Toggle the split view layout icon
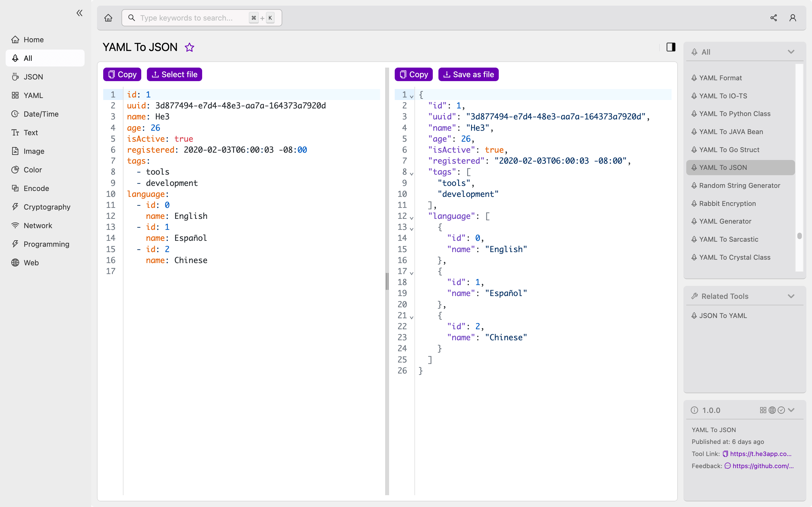Screen dimensions: 812x507 (x=671, y=47)
